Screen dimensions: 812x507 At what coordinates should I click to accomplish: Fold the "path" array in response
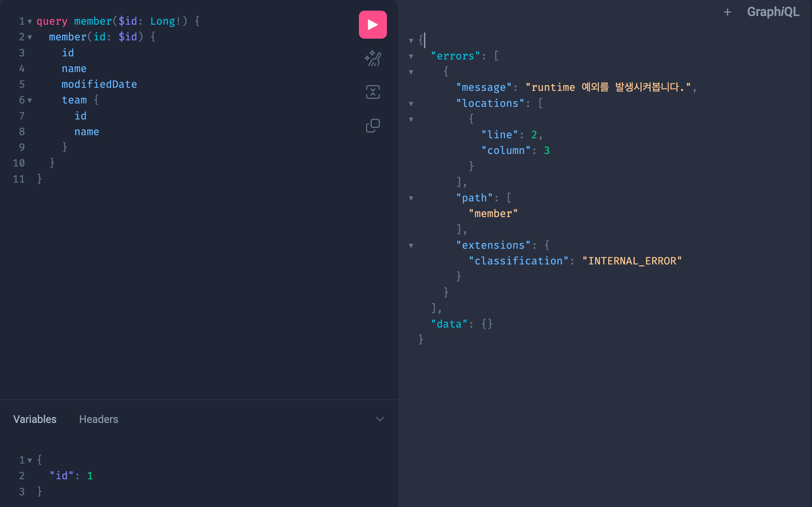411,199
